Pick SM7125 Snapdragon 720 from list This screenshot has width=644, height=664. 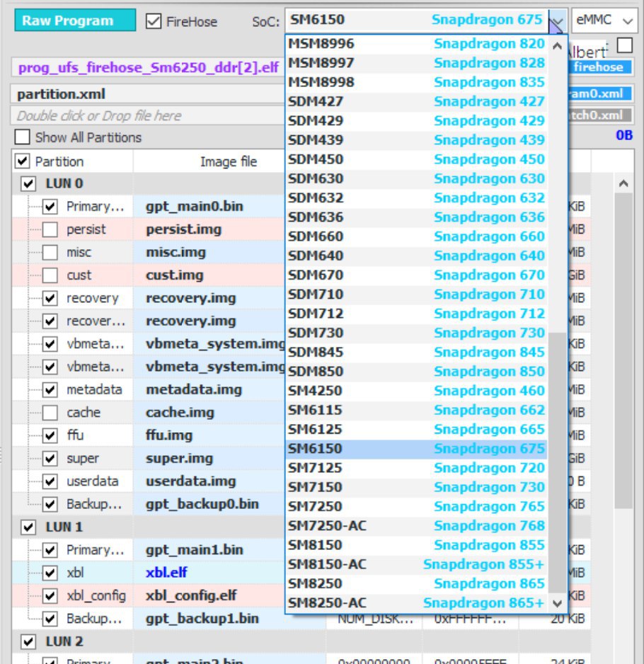coord(416,468)
